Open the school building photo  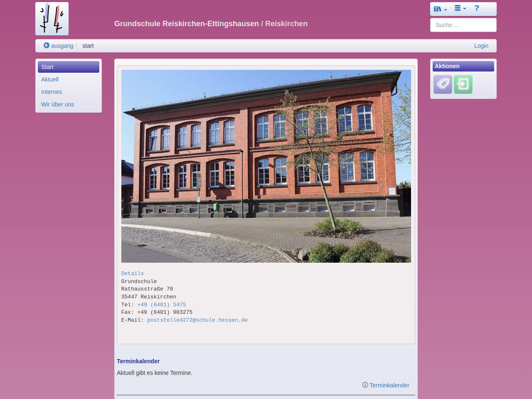pos(266,166)
